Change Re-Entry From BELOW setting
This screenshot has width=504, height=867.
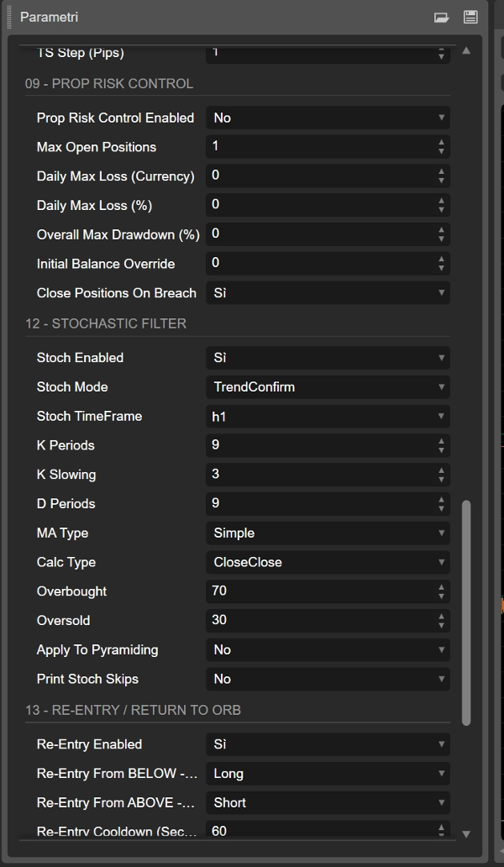tap(328, 773)
